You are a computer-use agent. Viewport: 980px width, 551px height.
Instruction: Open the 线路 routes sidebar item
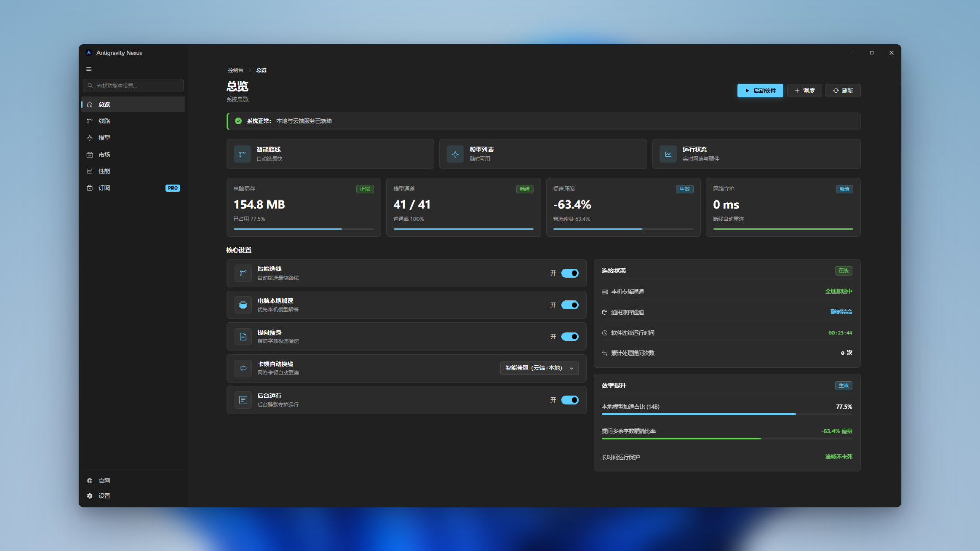133,121
